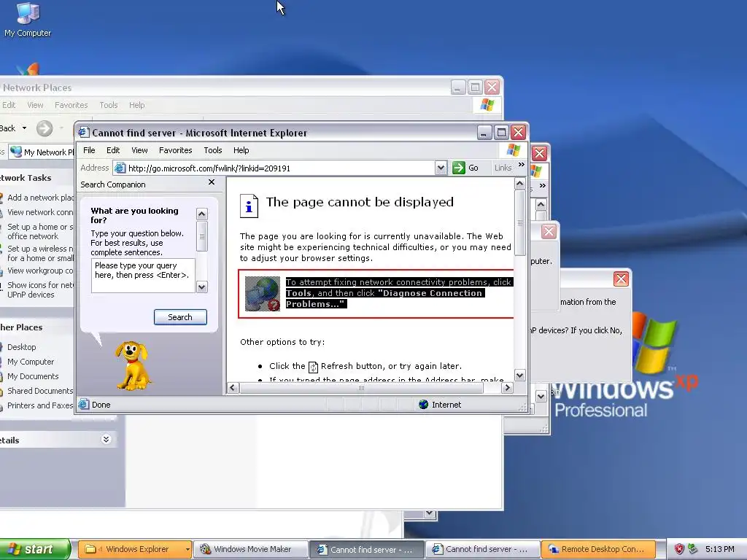Open the address bar dropdown list
The image size is (747, 560).
[x=441, y=168]
